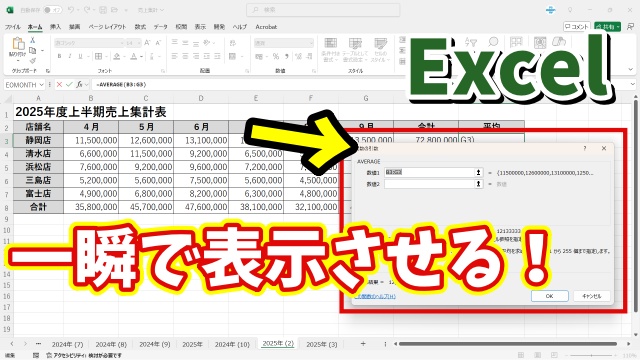The width and height of the screenshot is (640, 360).
Task: Click キャンセル in function arguments dialog
Action: pos(591,296)
